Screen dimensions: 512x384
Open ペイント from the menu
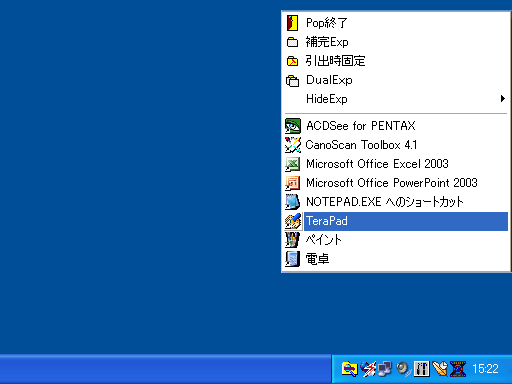(x=396, y=240)
